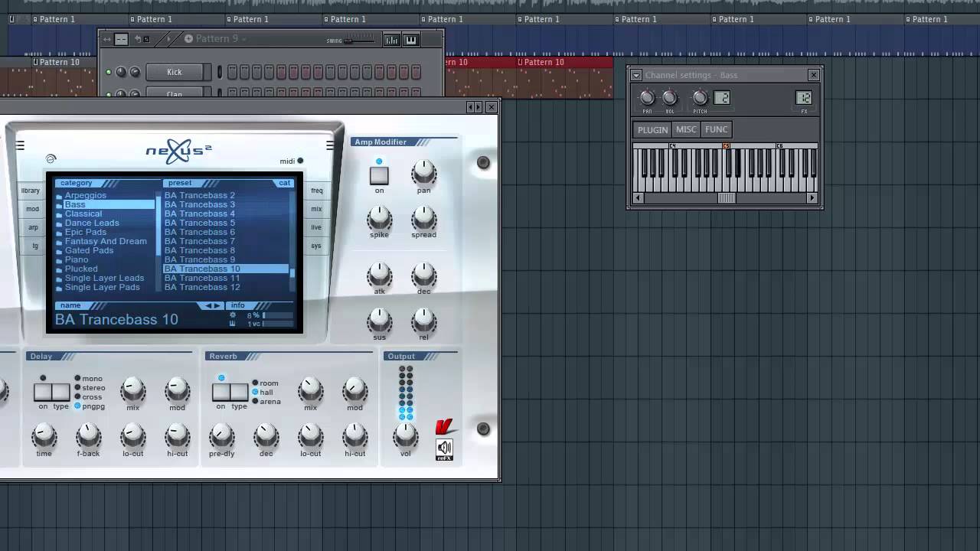Select the room reverb type
Image resolution: width=980 pixels, height=551 pixels.
click(x=266, y=383)
